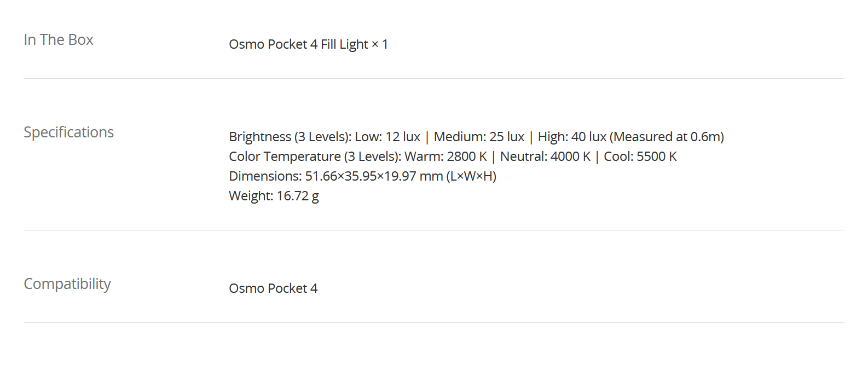
Task: Click the first vertical bar separator in Brightness line
Action: pyautogui.click(x=427, y=137)
